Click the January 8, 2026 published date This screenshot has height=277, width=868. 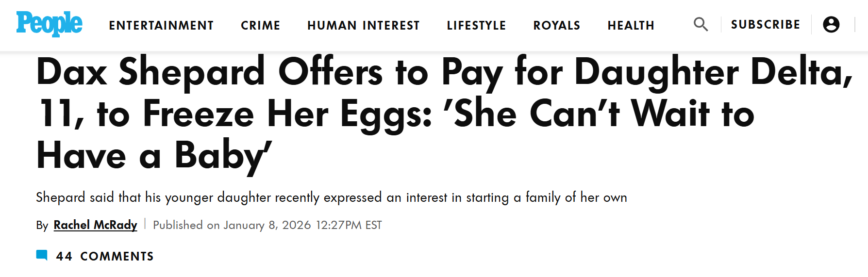tap(267, 225)
